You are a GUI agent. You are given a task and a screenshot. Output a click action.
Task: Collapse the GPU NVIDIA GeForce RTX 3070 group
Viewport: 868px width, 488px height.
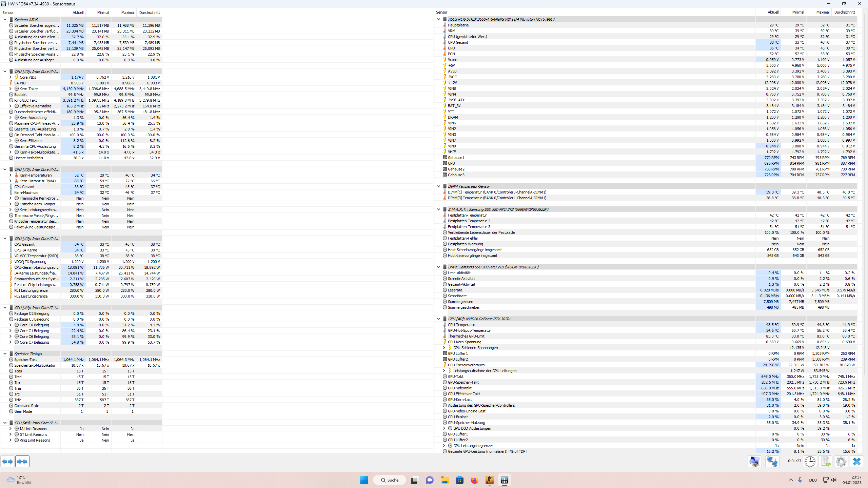[x=438, y=319]
